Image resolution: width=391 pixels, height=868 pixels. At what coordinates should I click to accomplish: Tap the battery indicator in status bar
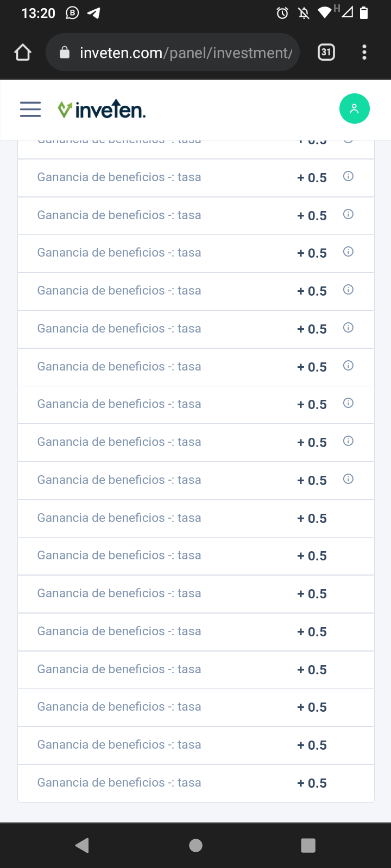click(364, 13)
